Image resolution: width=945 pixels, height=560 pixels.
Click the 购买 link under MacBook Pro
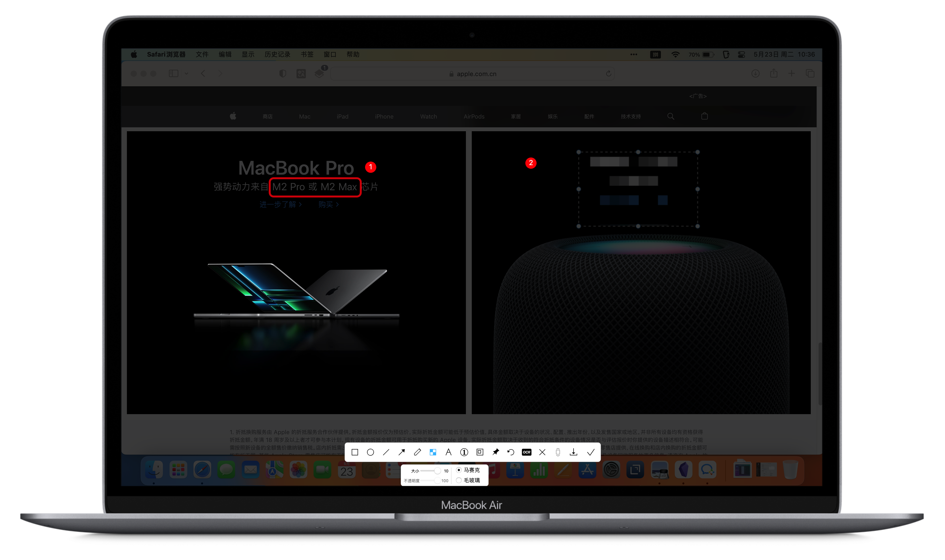coord(329,205)
